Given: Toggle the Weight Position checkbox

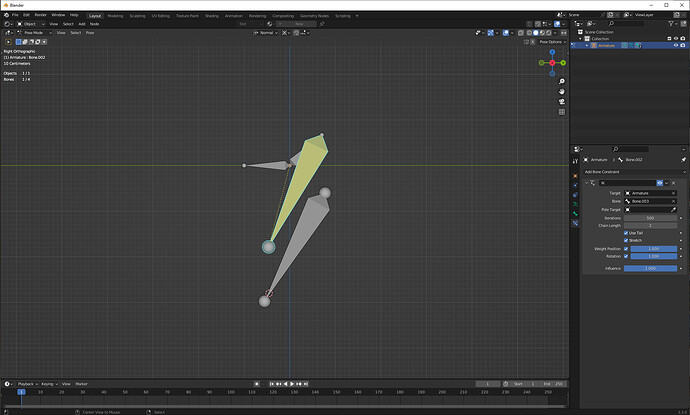Looking at the screenshot, I should (626, 249).
